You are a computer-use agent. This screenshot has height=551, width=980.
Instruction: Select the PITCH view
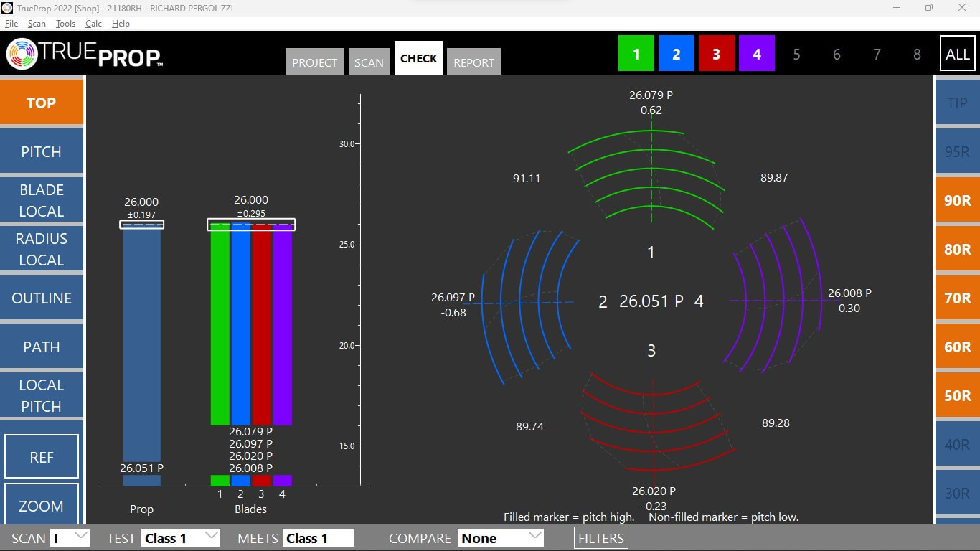click(42, 151)
